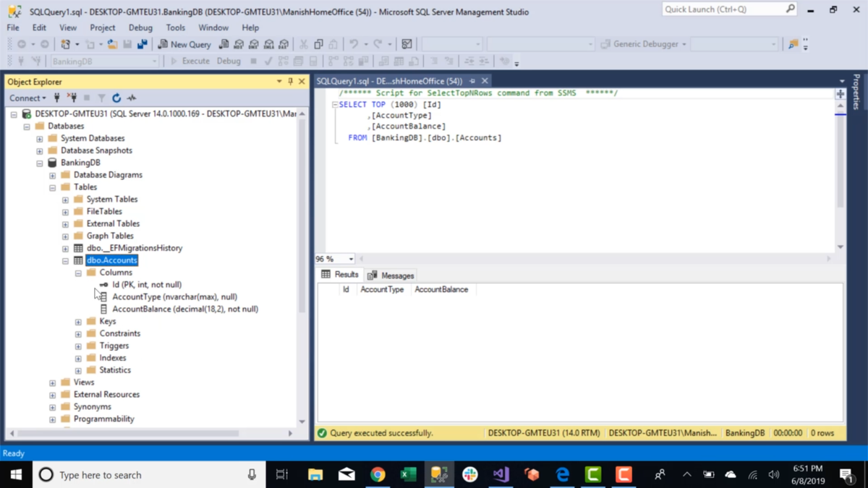Click the Activity monitor icon in Object Explorer toolbar
Screen dimensions: 868x488
coord(132,98)
